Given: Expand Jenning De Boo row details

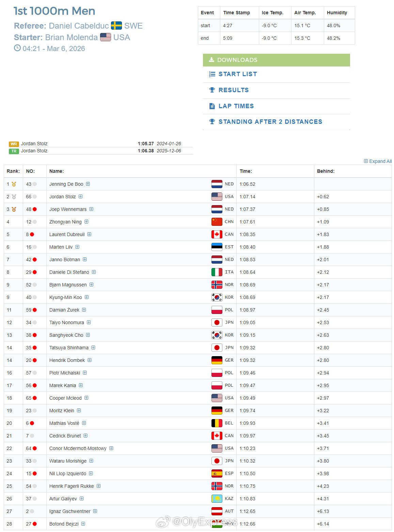Looking at the screenshot, I should click(x=88, y=184).
